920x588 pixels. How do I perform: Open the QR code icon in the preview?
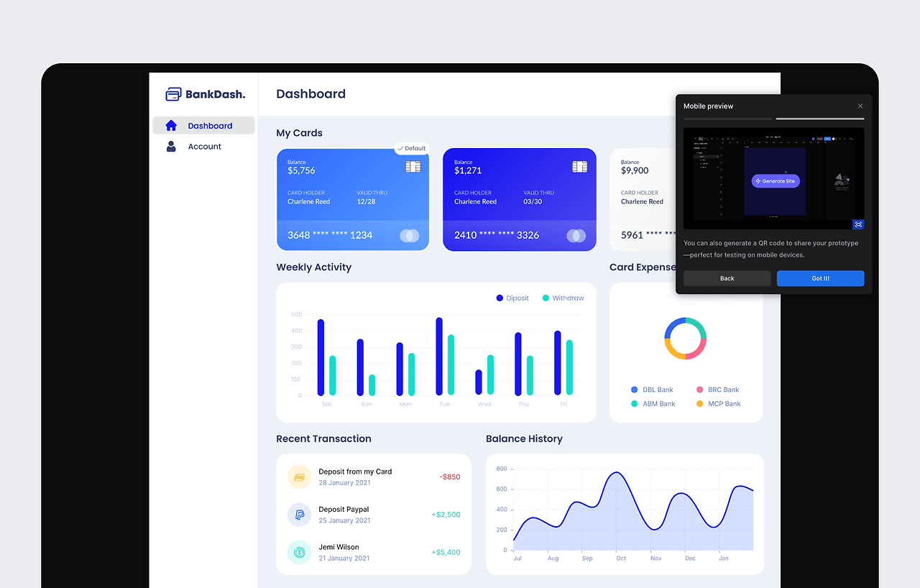tap(858, 224)
